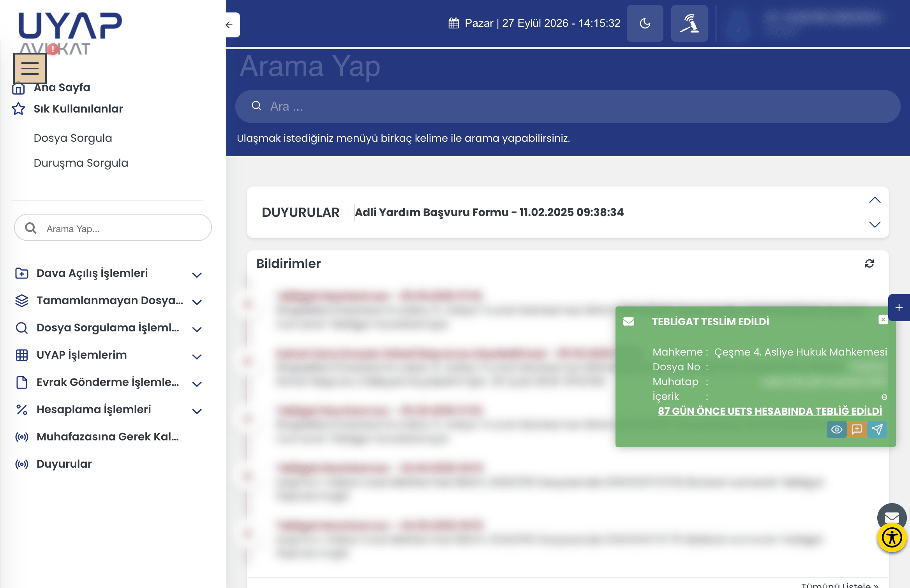Click the envelope icon in notification header
910x588 pixels.
tap(629, 322)
